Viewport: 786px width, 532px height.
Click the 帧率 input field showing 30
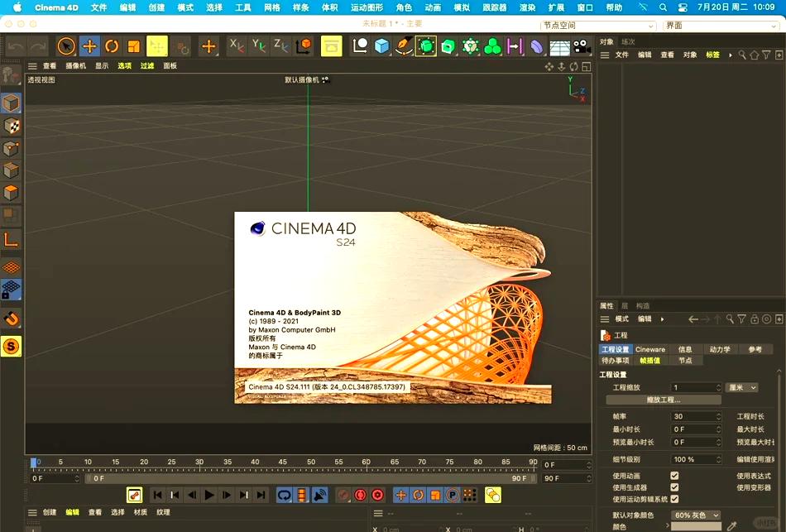tap(696, 417)
